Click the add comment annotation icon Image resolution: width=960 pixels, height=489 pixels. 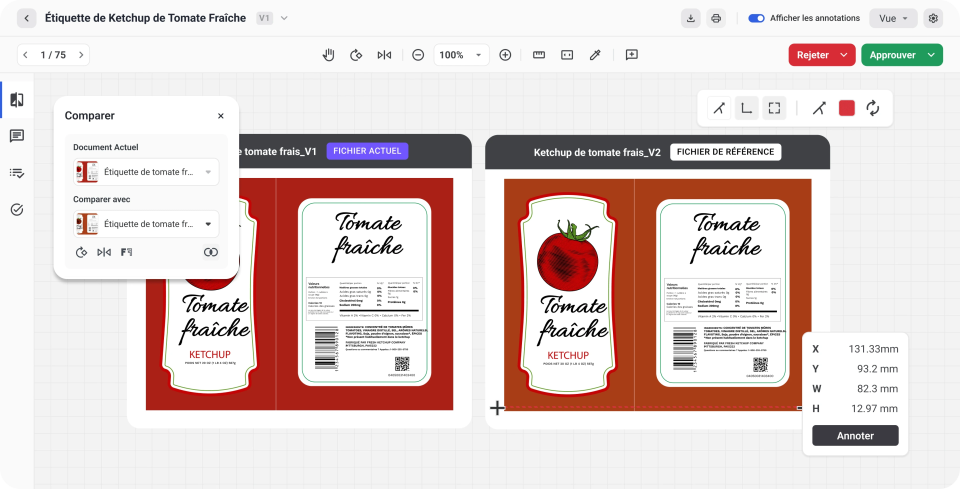[x=632, y=55]
